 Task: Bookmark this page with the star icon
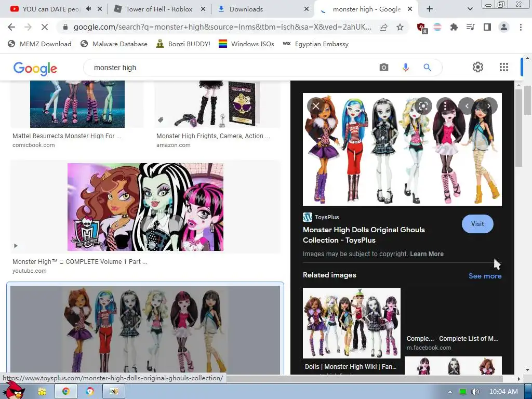click(x=400, y=27)
